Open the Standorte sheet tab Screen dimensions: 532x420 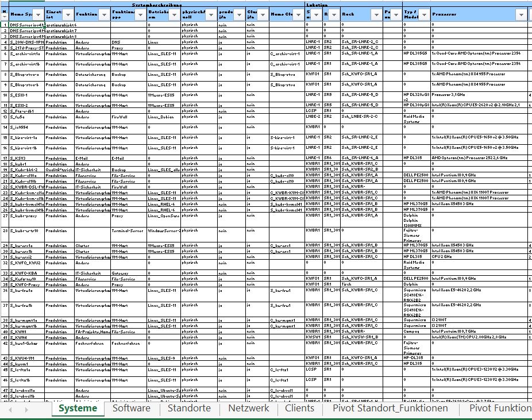coord(189,408)
